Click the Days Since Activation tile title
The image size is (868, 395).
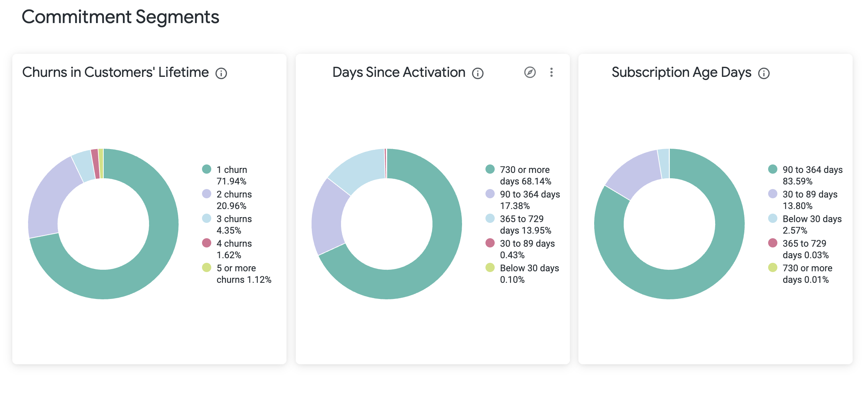(399, 72)
